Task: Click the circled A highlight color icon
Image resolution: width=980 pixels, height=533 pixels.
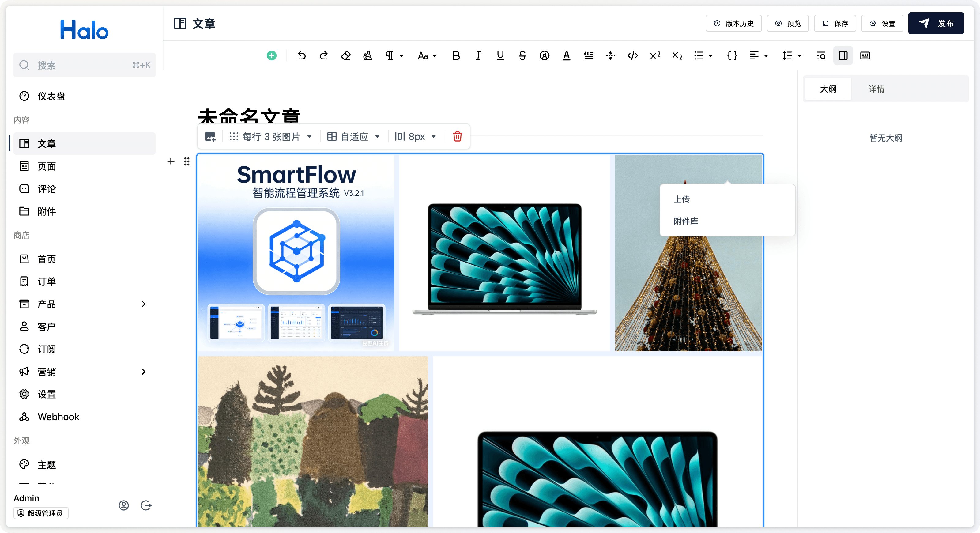Action: pos(544,55)
